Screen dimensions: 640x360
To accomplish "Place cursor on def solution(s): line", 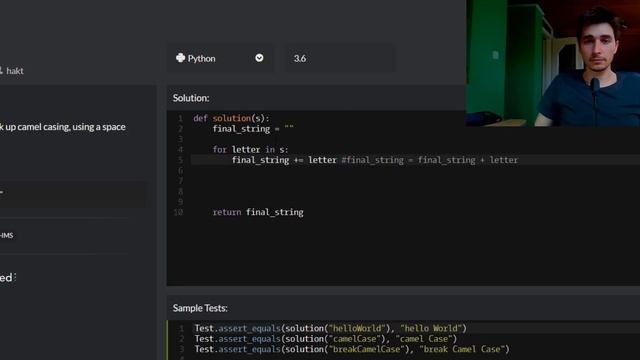I will coord(231,118).
